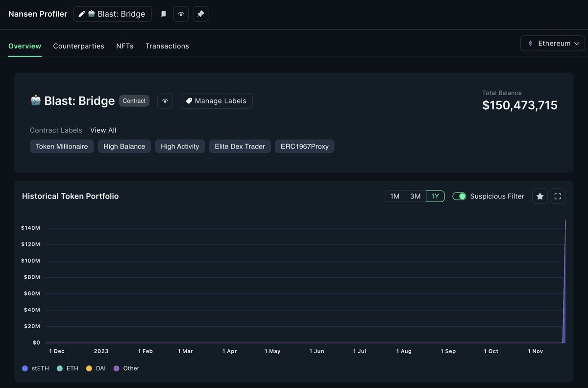Click the $140M axis label
The height and width of the screenshot is (388, 588).
tap(30, 228)
